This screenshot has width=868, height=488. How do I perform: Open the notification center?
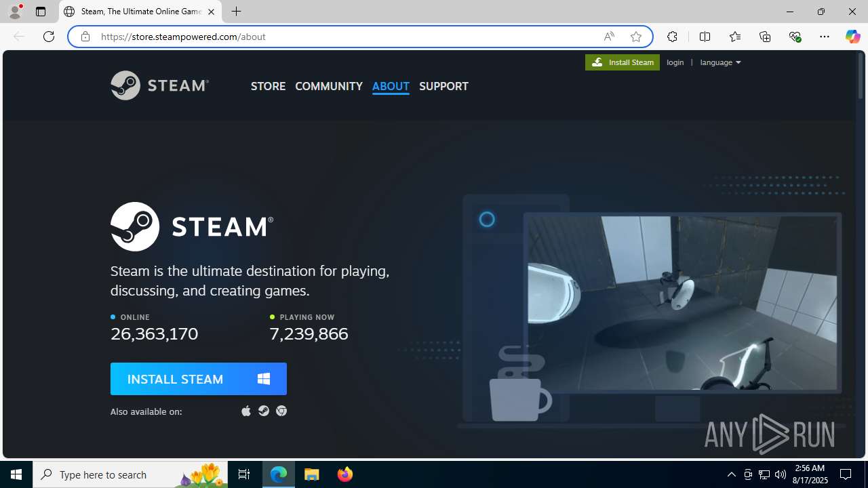[x=846, y=474]
